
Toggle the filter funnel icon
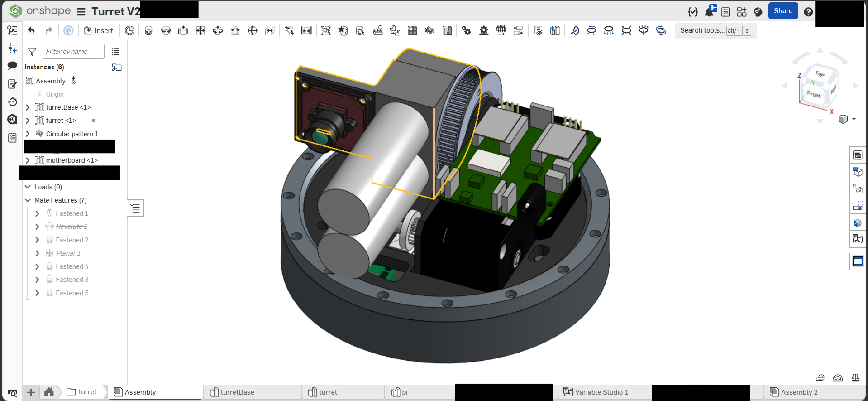point(32,52)
